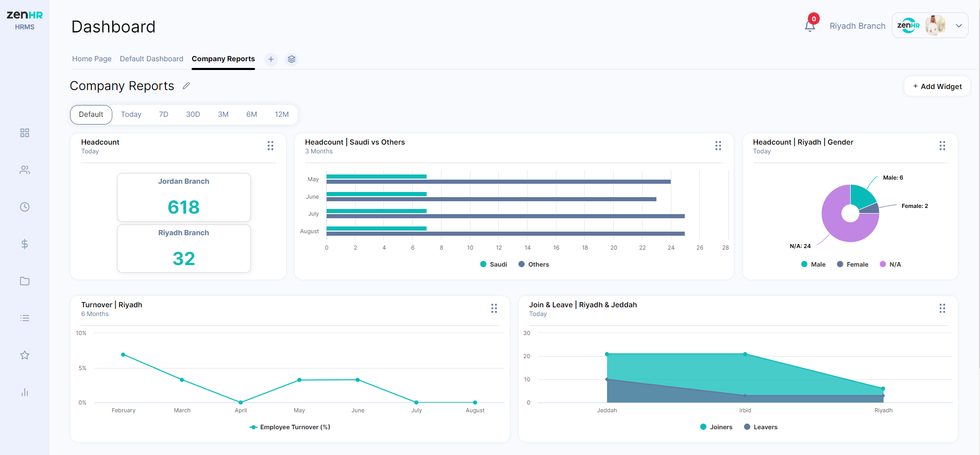Screen dimensions: 980x455
Task: Toggle Joiners legend in area chart
Action: pos(716,427)
